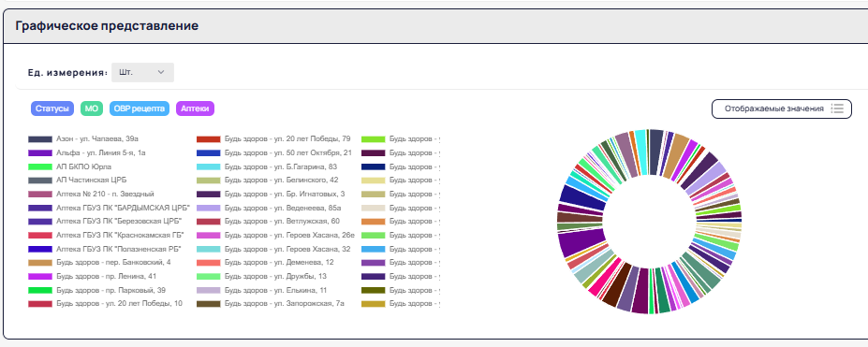Click the Отображаемые значения button
This screenshot has height=347, width=868.
click(x=781, y=108)
